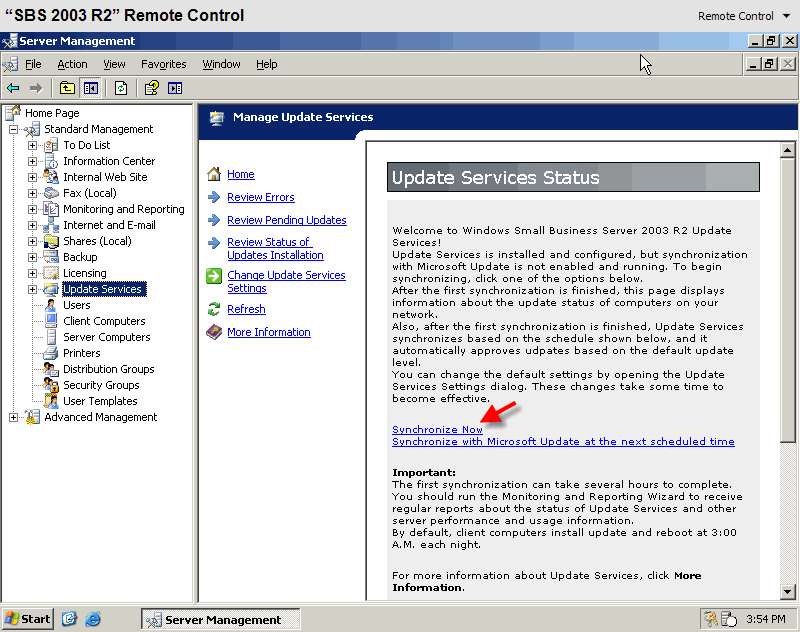The height and width of the screenshot is (632, 800).
Task: Open the View menu
Action: pyautogui.click(x=114, y=64)
